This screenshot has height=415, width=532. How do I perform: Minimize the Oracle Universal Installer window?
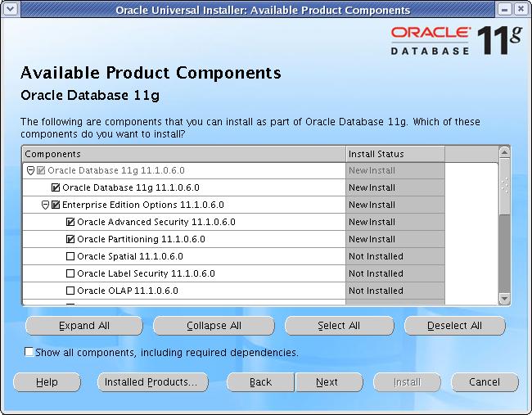pyautogui.click(x=504, y=9)
